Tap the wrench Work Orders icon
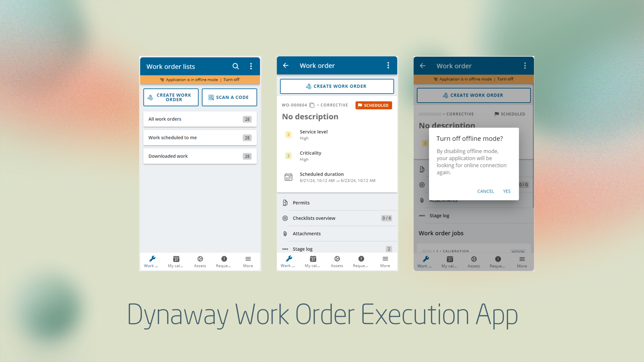This screenshot has width=644, height=362. click(153, 258)
